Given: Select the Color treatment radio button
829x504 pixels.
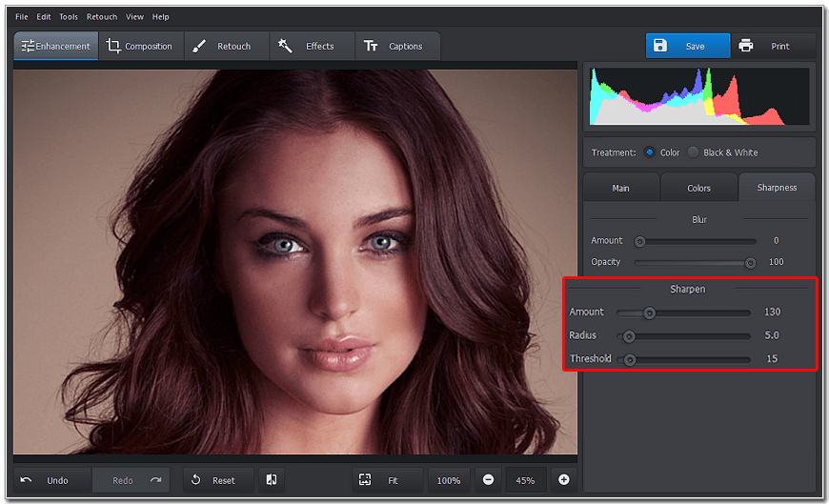Looking at the screenshot, I should click(649, 152).
